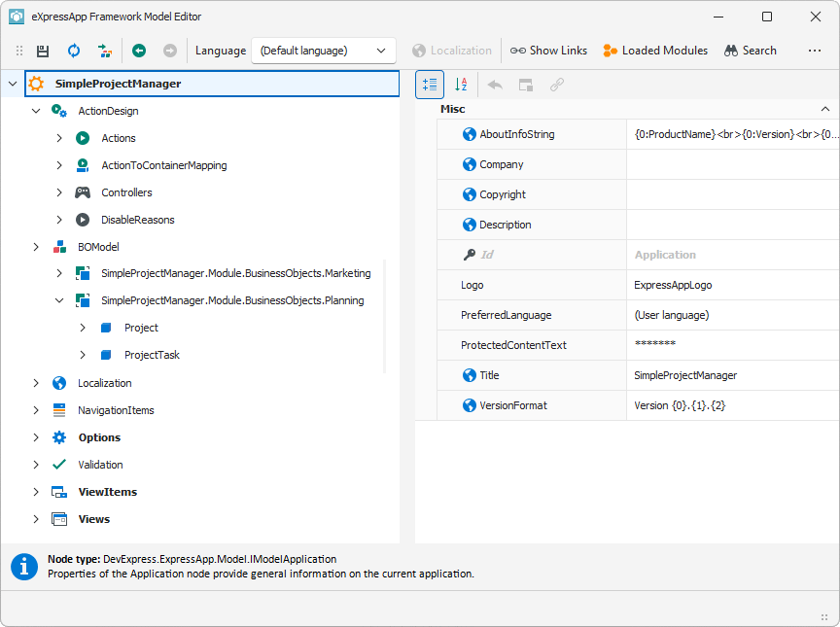Image resolution: width=840 pixels, height=627 pixels.
Task: Click the DisableReasons dark play icon
Action: click(83, 220)
